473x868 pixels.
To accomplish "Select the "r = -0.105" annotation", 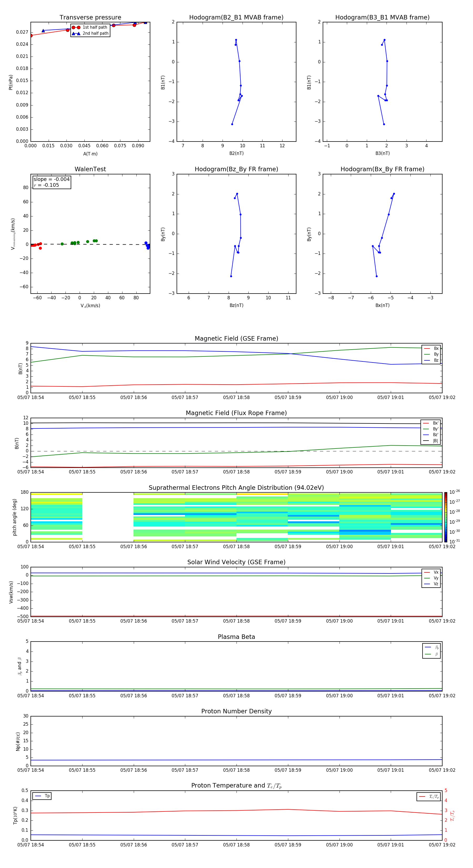I will (x=46, y=185).
